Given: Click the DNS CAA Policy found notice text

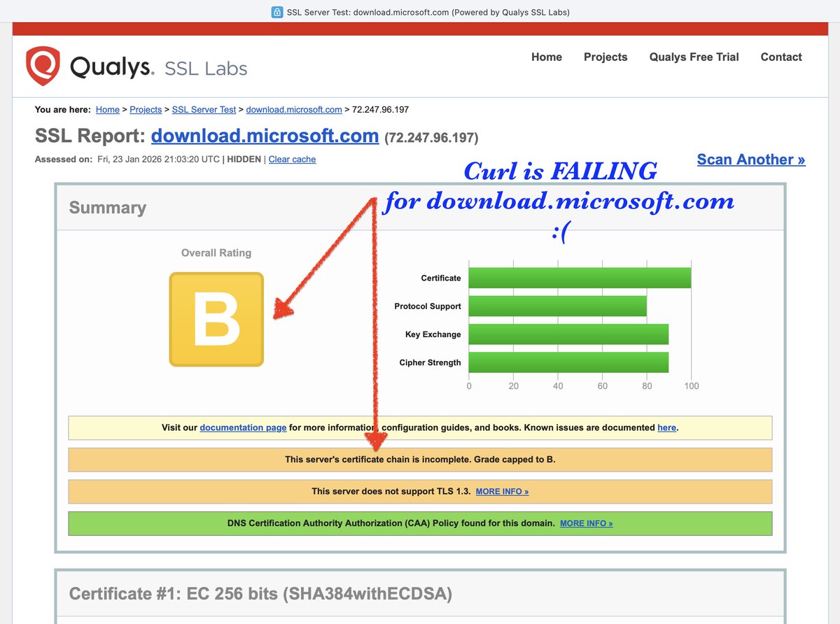Looking at the screenshot, I should 391,523.
